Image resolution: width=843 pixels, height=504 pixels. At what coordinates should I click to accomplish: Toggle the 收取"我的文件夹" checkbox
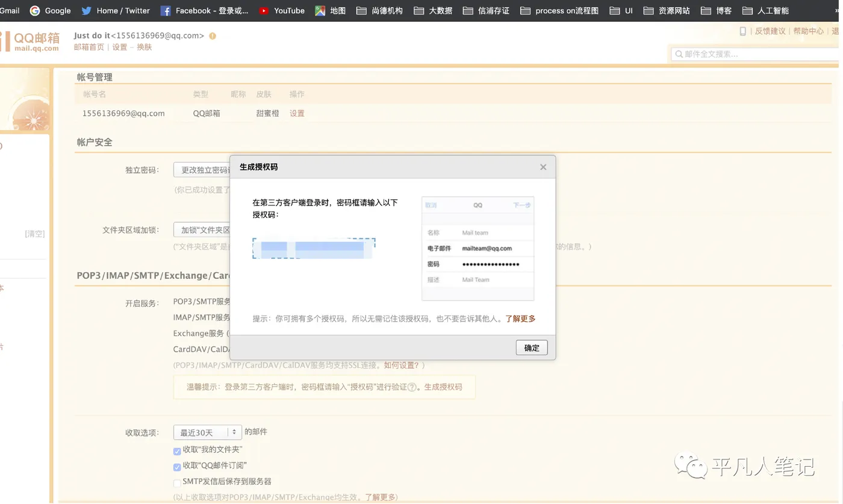click(x=177, y=451)
